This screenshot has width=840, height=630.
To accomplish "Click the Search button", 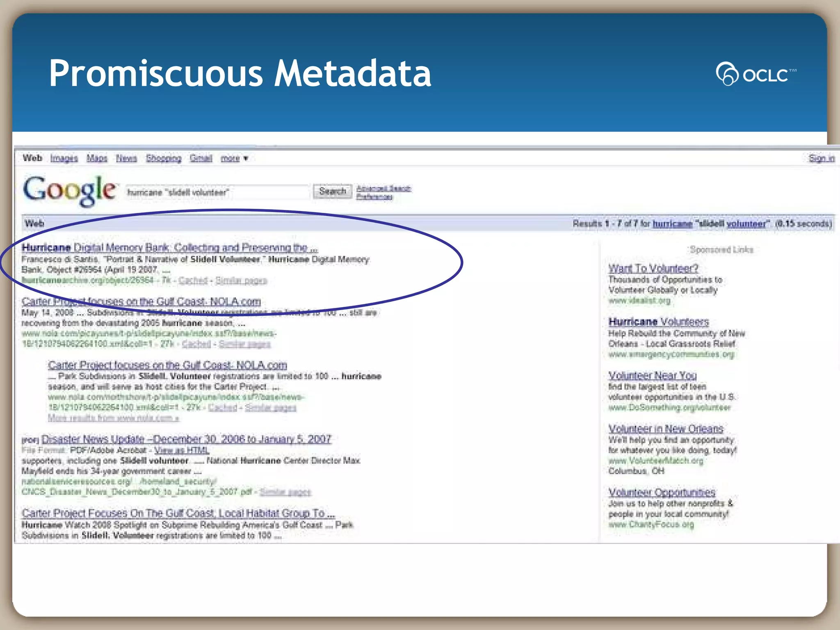I will tap(333, 191).
